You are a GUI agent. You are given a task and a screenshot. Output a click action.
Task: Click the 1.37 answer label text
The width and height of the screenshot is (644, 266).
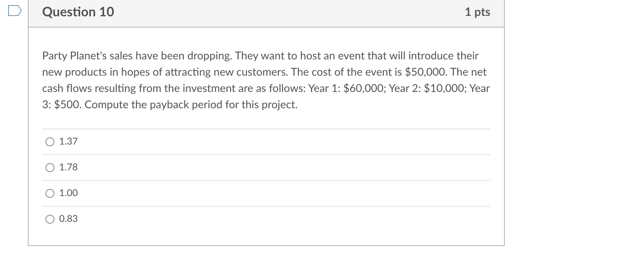click(x=68, y=141)
